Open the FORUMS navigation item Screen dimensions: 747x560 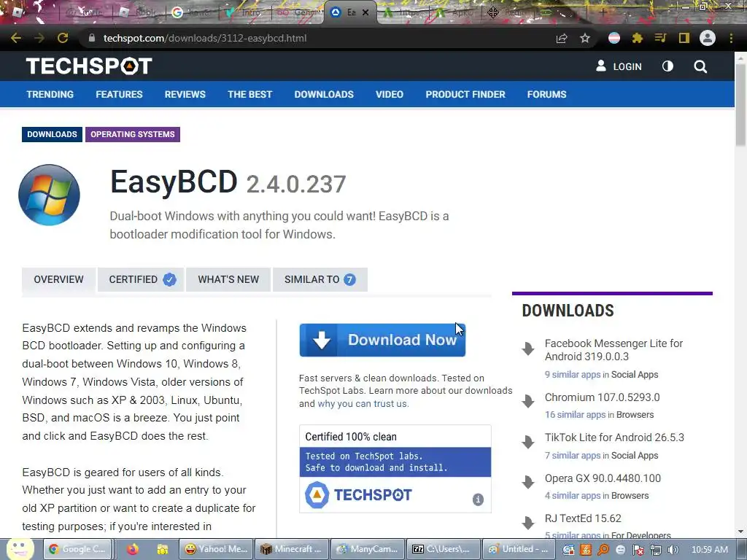[546, 94]
